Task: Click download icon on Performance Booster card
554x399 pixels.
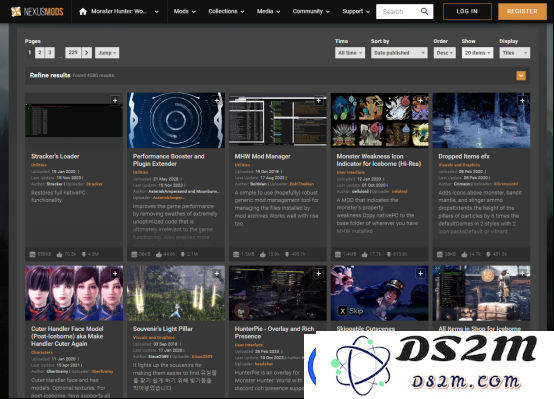Action: 183,254
